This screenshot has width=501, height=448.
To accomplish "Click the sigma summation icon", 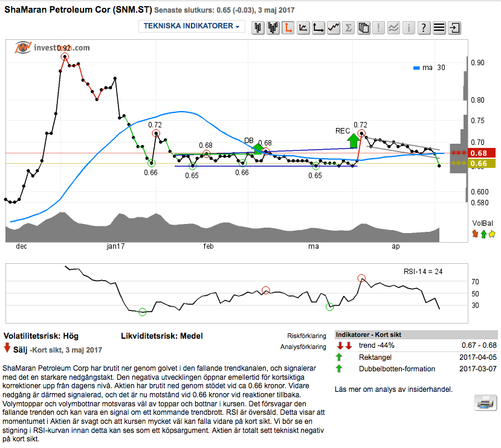I will [x=349, y=28].
